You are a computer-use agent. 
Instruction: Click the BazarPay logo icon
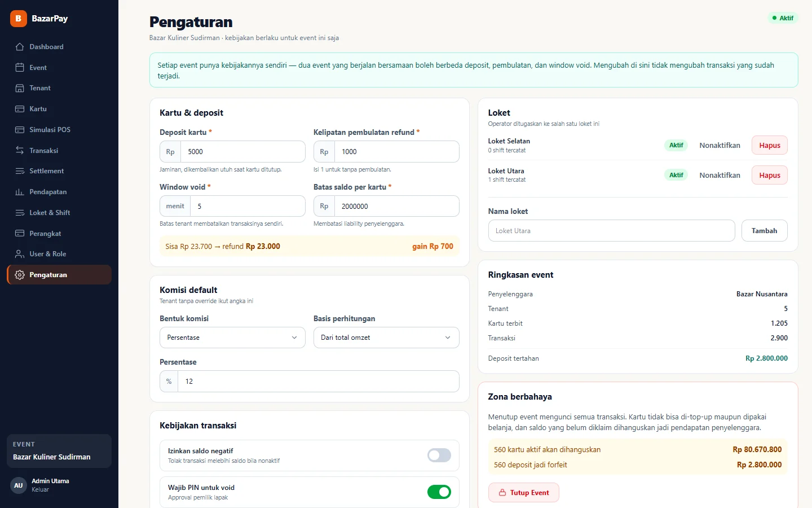tap(19, 19)
